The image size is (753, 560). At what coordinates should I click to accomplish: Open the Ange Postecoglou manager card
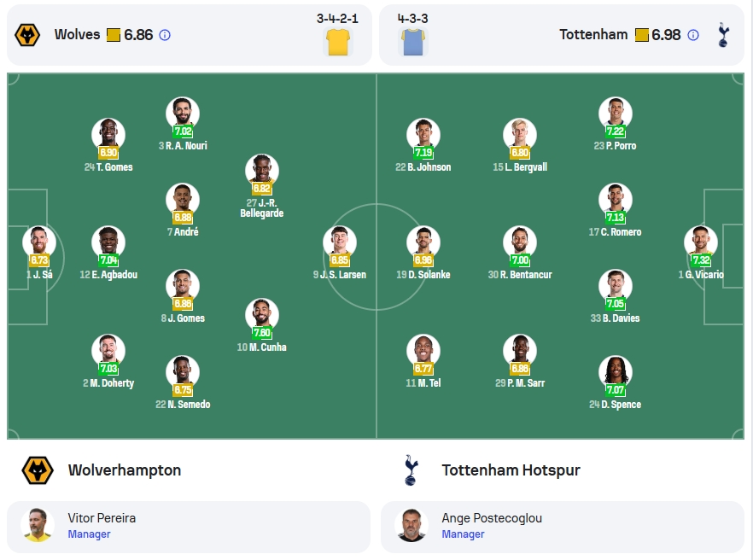pos(563,527)
